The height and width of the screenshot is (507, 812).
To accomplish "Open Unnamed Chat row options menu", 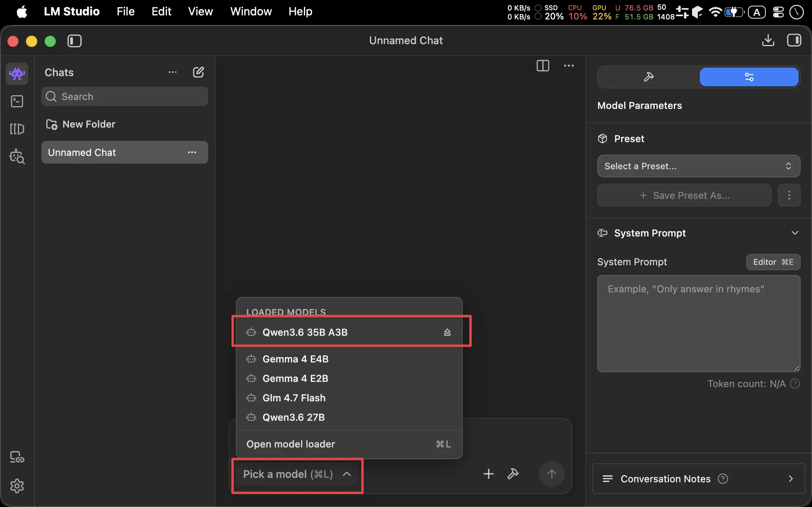I will click(192, 152).
